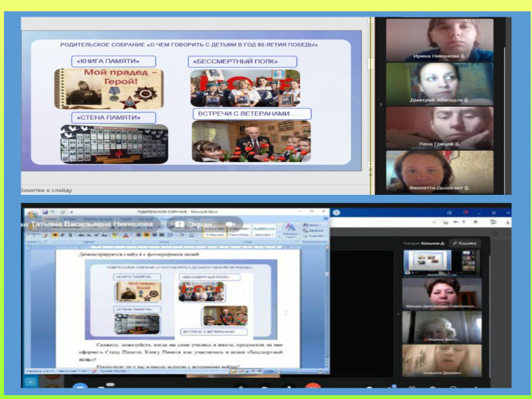
Task: Click the Экран screen share overlay button
Action: tap(194, 224)
